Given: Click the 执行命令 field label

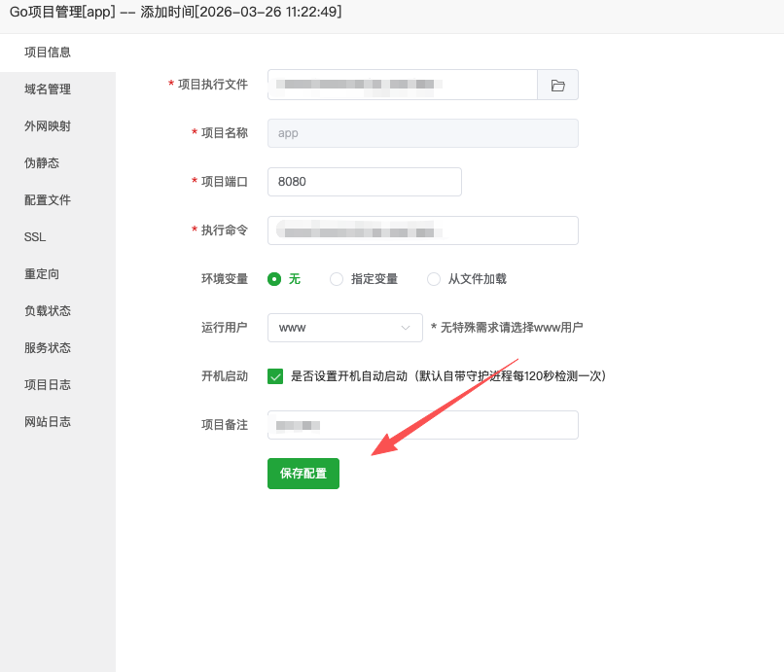Looking at the screenshot, I should tap(225, 230).
